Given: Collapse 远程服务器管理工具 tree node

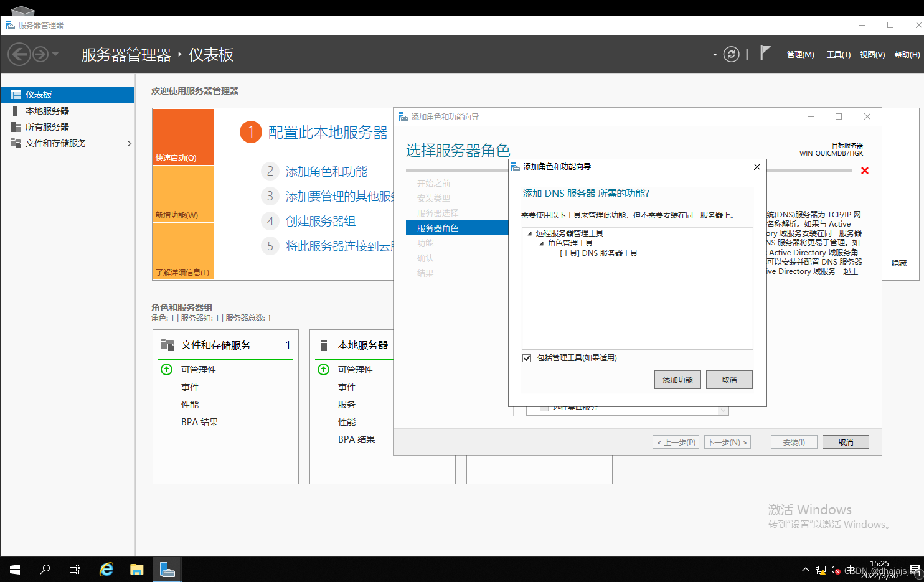Looking at the screenshot, I should [x=530, y=233].
